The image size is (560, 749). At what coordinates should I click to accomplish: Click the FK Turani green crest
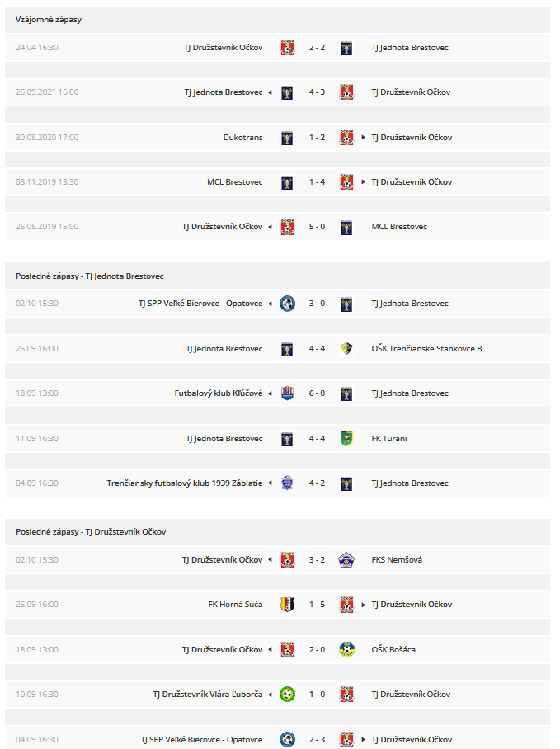pos(346,438)
